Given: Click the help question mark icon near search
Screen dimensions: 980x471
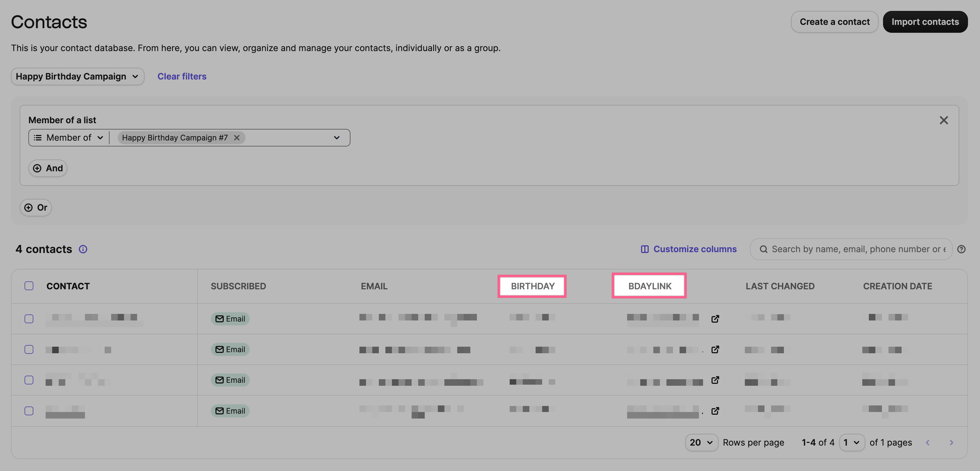Looking at the screenshot, I should 961,249.
